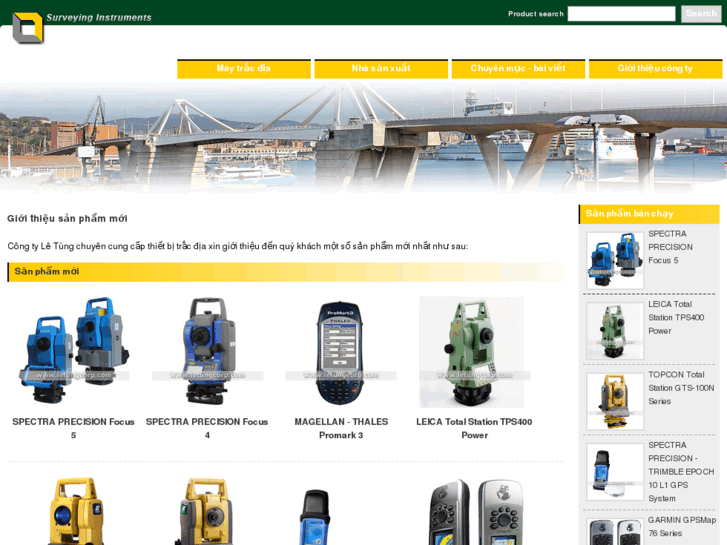Click sidebar link TOPCON Total Station GTS-100N Series

pyautogui.click(x=681, y=388)
